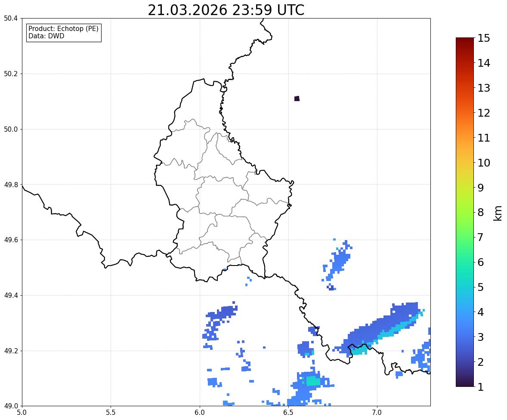Click the longitude axis label 6.0
This screenshot has width=507, height=420.
(x=200, y=413)
